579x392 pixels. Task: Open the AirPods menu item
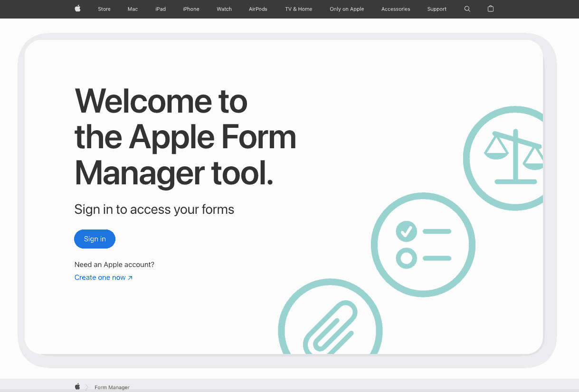[258, 9]
